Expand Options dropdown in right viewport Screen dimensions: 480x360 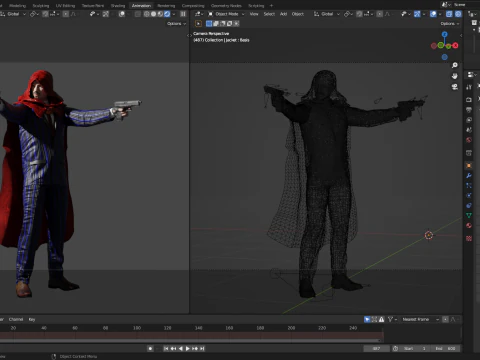click(x=450, y=24)
